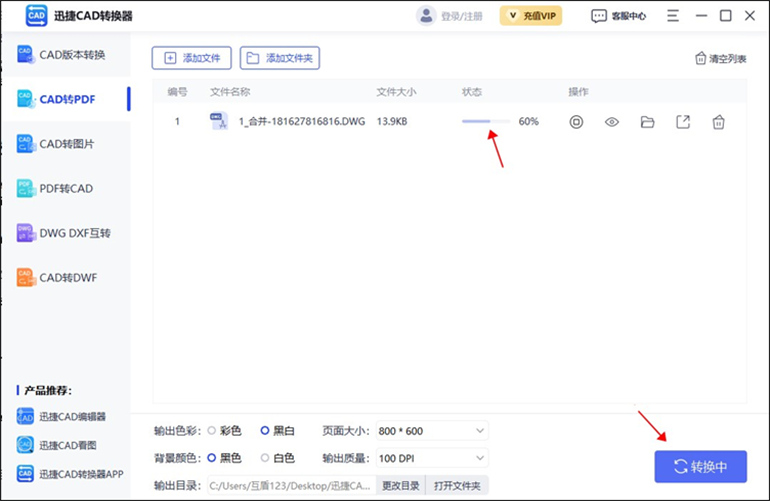This screenshot has width=770, height=501.
Task: Switch to CAD转图片 tab
Action: (x=66, y=144)
